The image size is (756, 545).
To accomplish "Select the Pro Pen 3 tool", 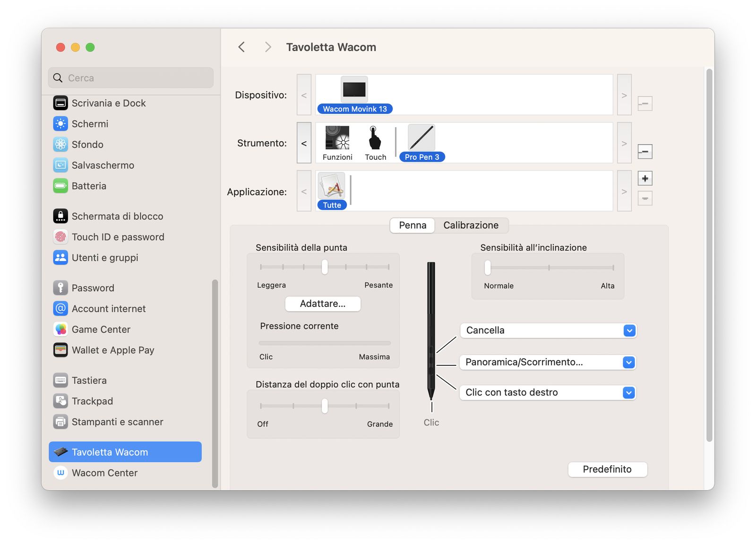I will (x=421, y=143).
